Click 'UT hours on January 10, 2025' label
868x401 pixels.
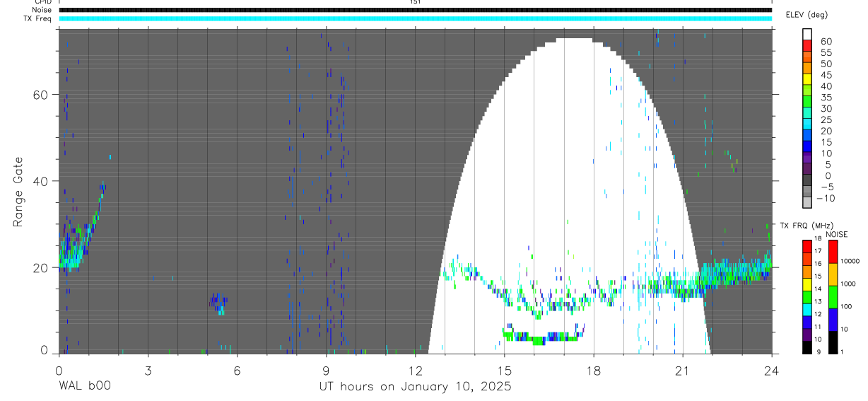(x=415, y=386)
